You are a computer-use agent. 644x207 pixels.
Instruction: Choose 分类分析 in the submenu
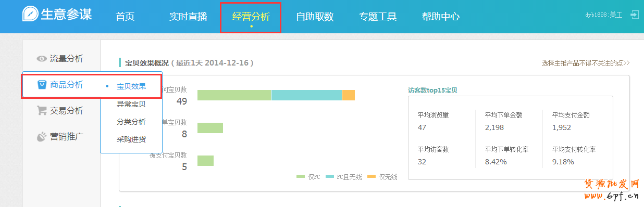[131, 122]
